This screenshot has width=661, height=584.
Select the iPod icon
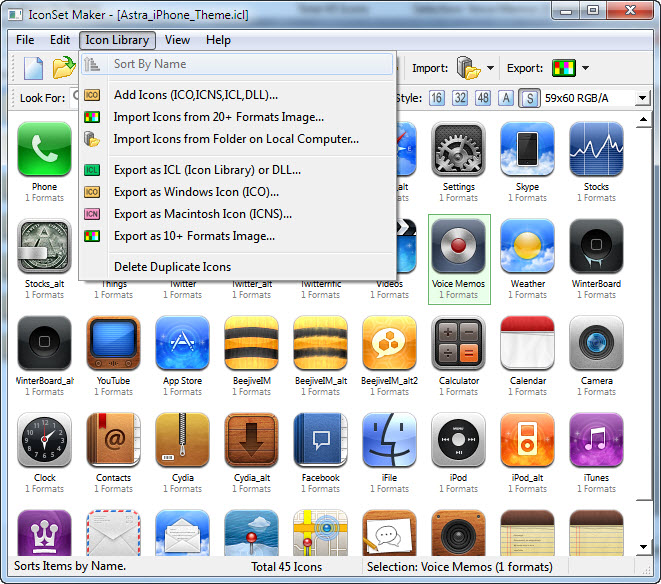point(458,439)
